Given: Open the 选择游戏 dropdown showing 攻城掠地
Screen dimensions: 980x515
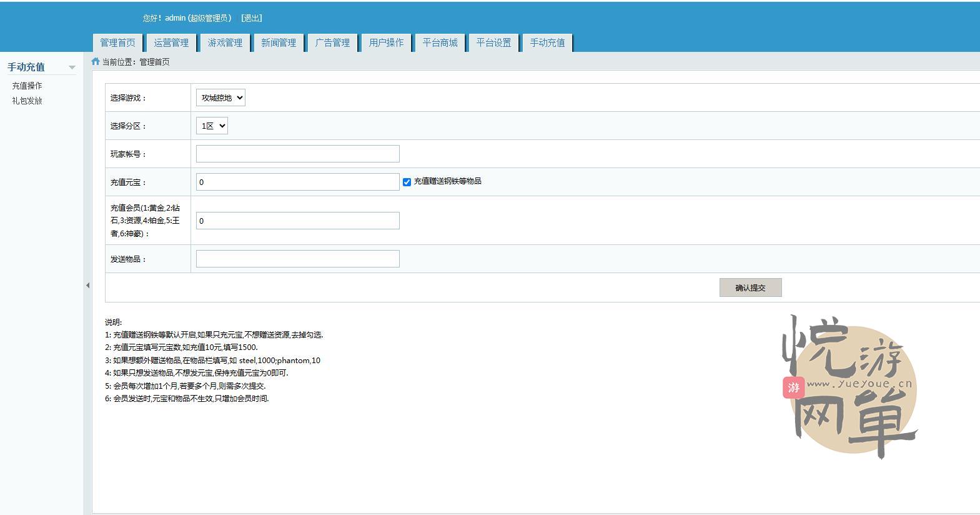Looking at the screenshot, I should point(220,97).
